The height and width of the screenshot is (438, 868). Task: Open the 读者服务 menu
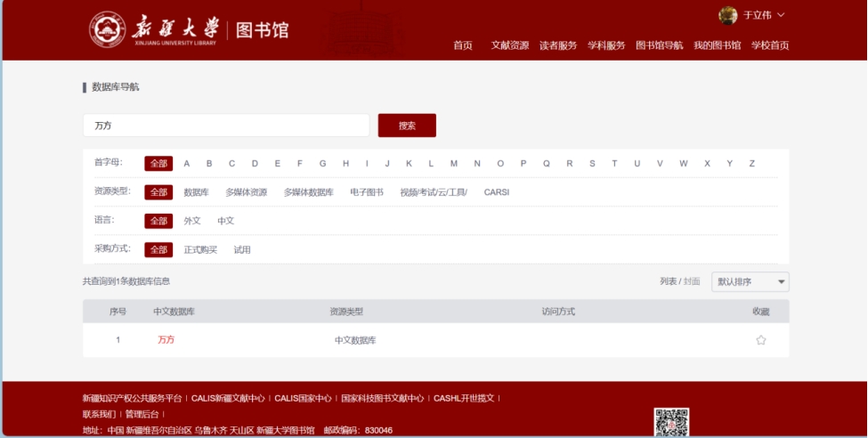(558, 45)
